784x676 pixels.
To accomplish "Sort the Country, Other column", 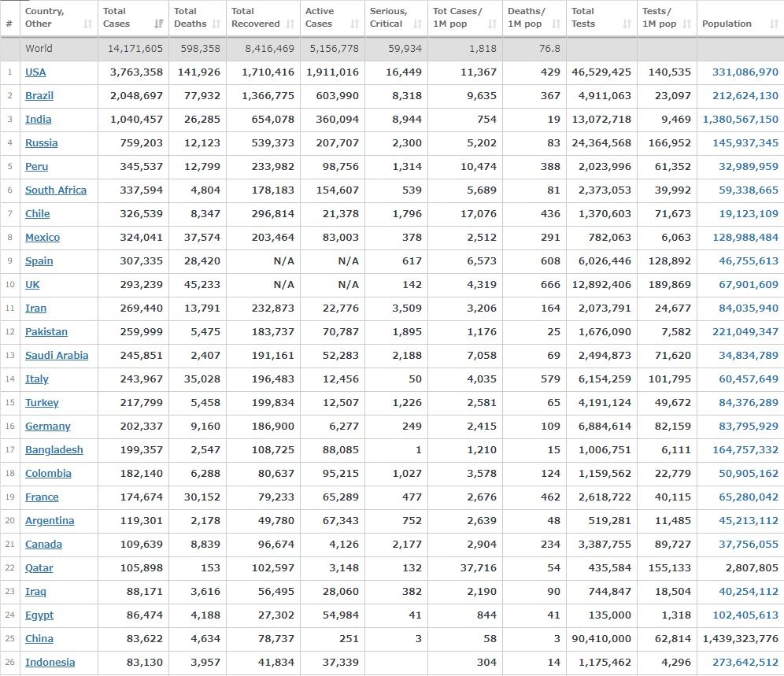I will pos(87,24).
